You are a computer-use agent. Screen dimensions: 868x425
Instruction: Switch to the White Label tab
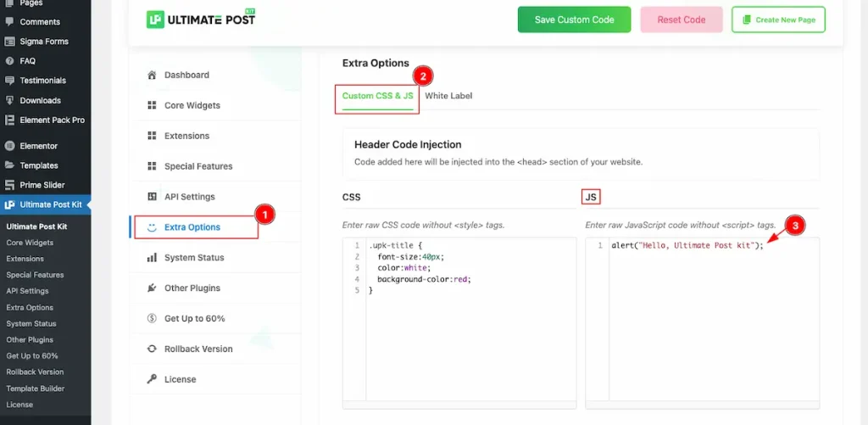[x=448, y=96]
